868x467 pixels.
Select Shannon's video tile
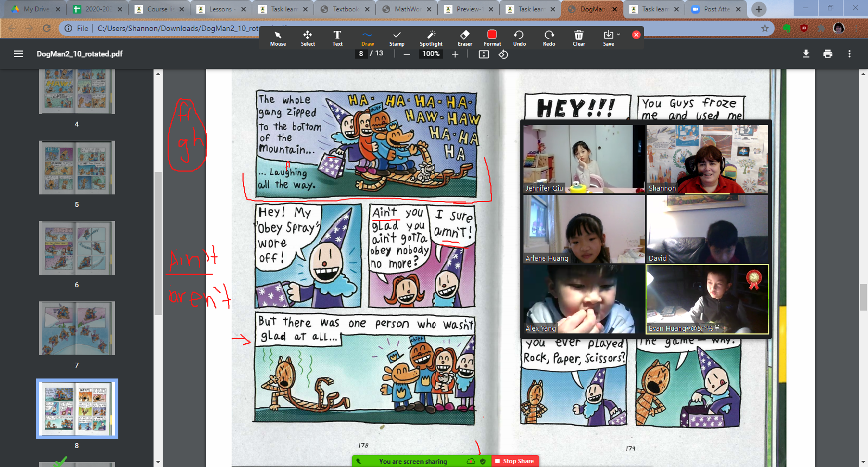coord(707,159)
